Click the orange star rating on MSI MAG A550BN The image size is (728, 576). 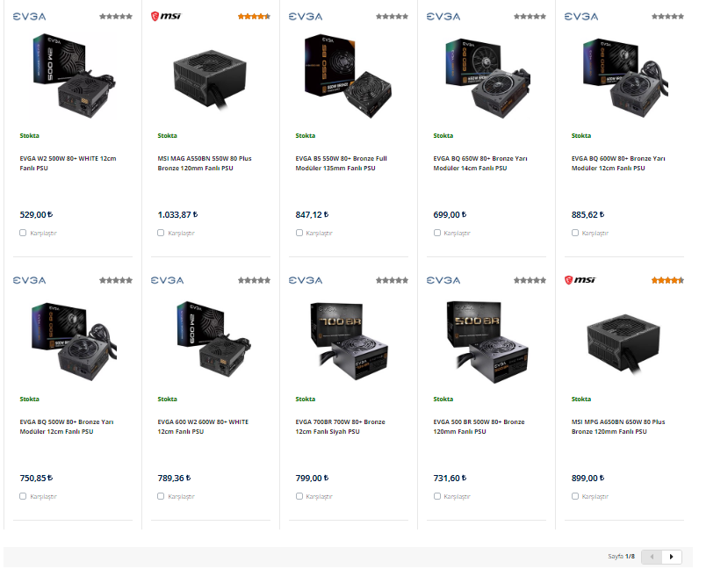coord(254,17)
